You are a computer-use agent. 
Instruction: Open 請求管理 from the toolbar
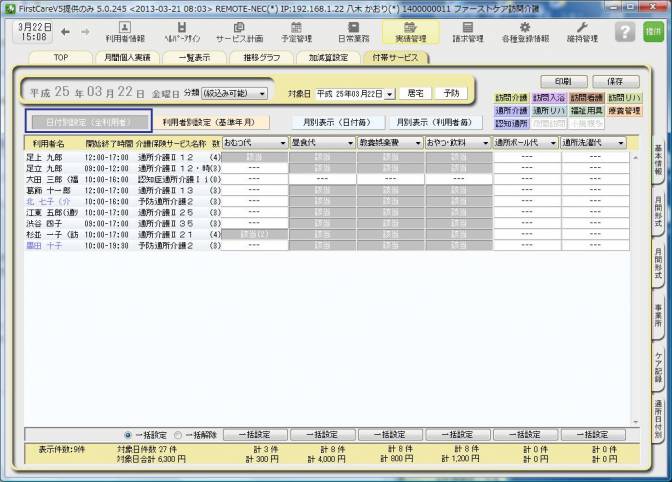click(468, 32)
